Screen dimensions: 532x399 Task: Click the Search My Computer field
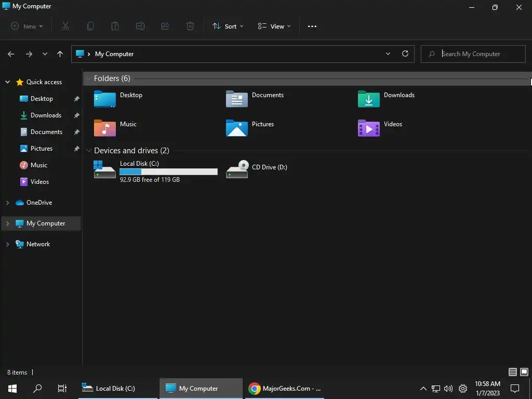click(473, 54)
